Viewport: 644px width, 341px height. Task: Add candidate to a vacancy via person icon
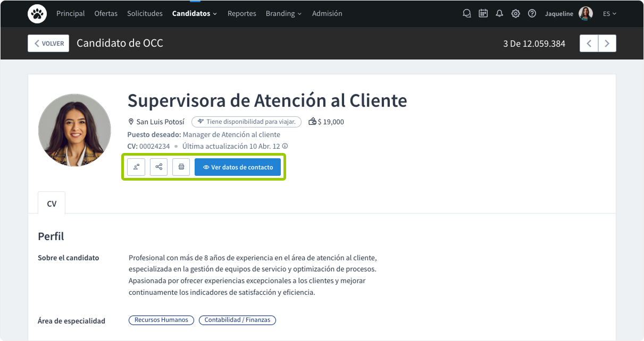136,167
